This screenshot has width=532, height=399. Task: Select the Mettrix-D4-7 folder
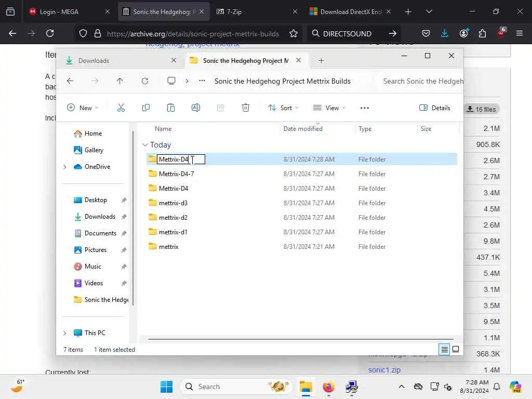click(x=177, y=174)
